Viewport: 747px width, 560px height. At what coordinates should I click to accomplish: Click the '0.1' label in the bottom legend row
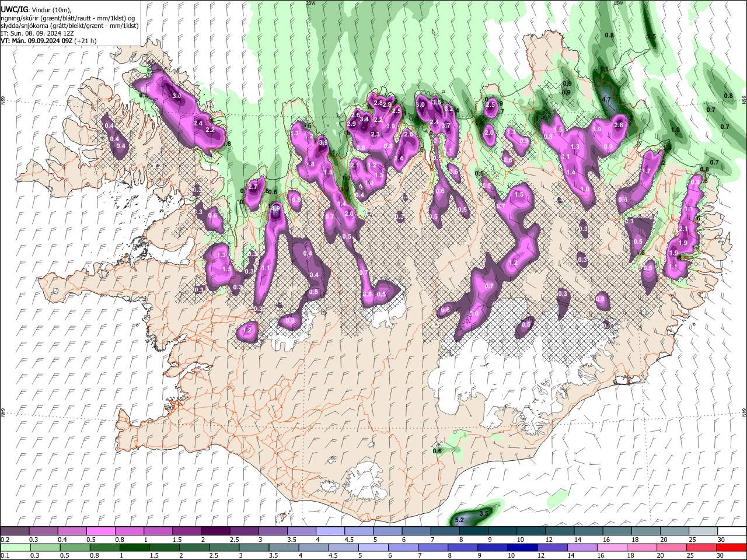[4, 556]
